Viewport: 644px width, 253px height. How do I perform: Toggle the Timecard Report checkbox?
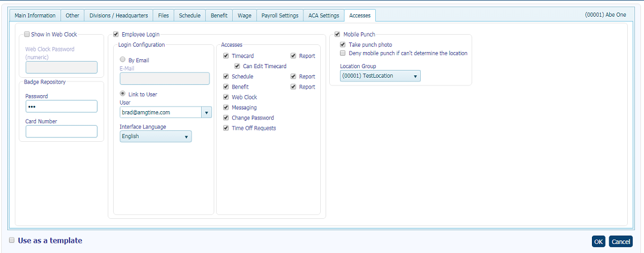pyautogui.click(x=293, y=56)
